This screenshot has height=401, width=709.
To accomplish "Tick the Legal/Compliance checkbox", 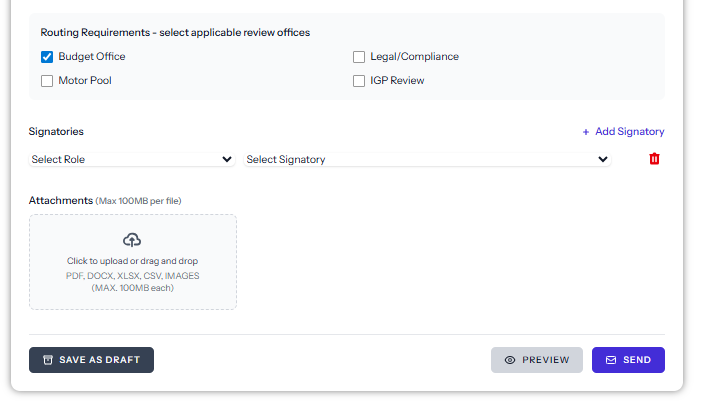I will click(359, 57).
